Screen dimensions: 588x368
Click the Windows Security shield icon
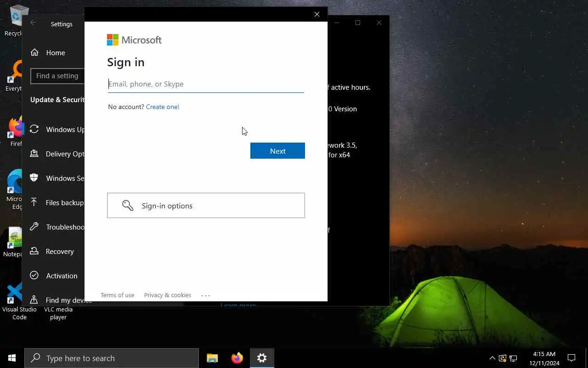tap(34, 178)
